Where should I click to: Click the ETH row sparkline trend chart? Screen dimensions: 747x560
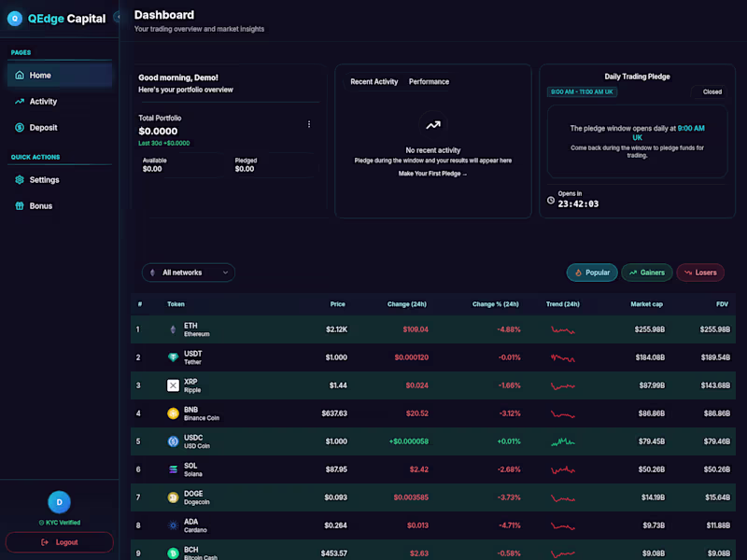click(562, 329)
